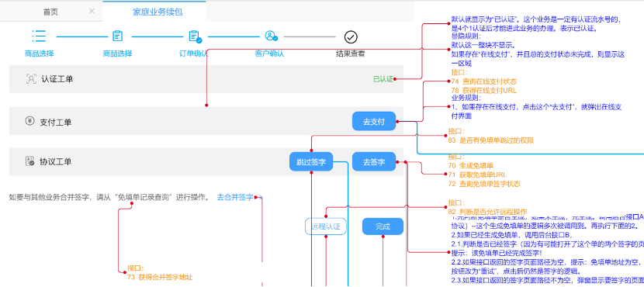Click the 完成 button

coord(383,226)
